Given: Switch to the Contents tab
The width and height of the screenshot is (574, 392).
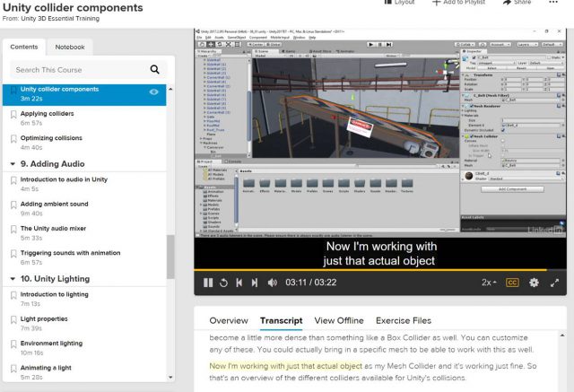Looking at the screenshot, I should pyautogui.click(x=24, y=47).
